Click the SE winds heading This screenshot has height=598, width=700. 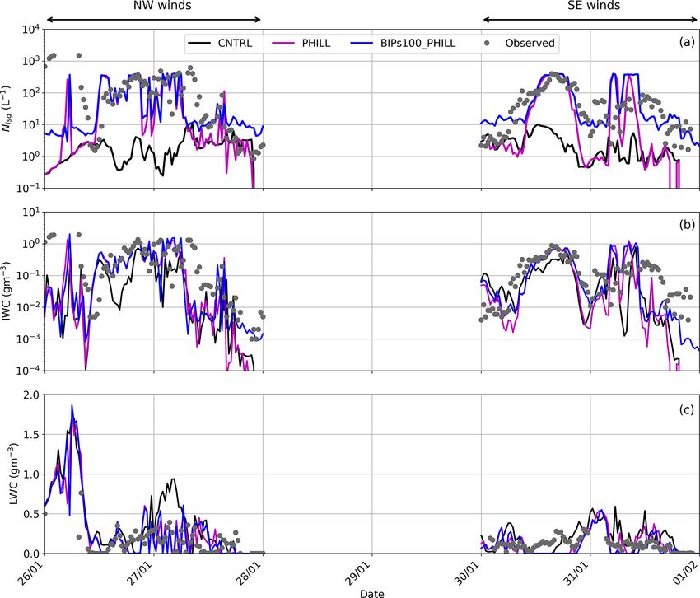[x=594, y=6]
